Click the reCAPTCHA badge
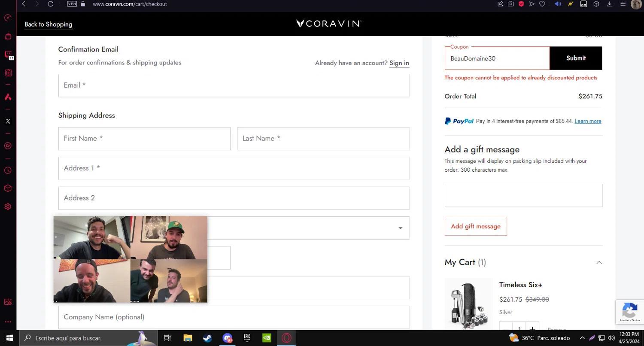Screen dimensions: 644x346 [x=630, y=312]
